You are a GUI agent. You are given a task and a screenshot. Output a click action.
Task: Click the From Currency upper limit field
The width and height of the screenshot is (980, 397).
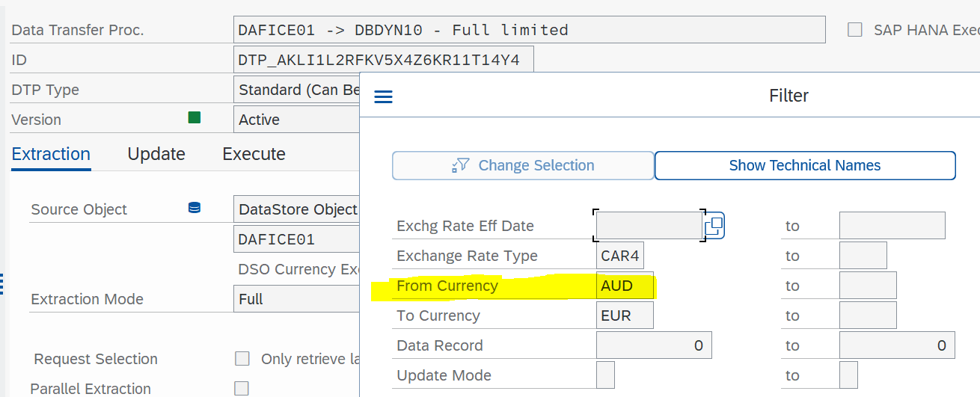868,286
